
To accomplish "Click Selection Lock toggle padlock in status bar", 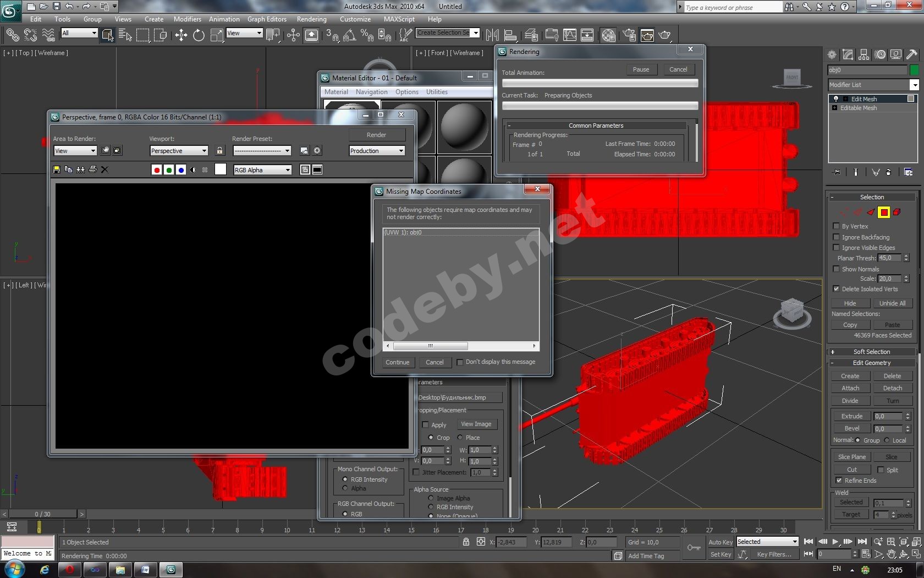I will click(x=466, y=542).
